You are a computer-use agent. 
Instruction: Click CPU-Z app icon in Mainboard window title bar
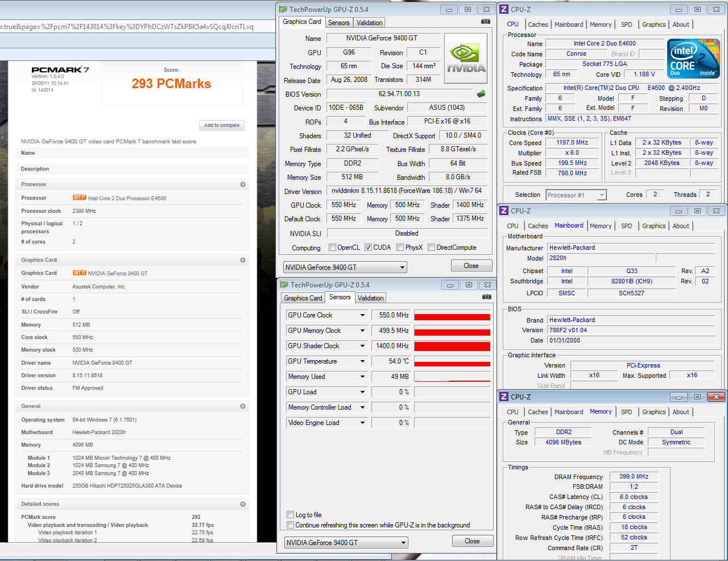(504, 211)
